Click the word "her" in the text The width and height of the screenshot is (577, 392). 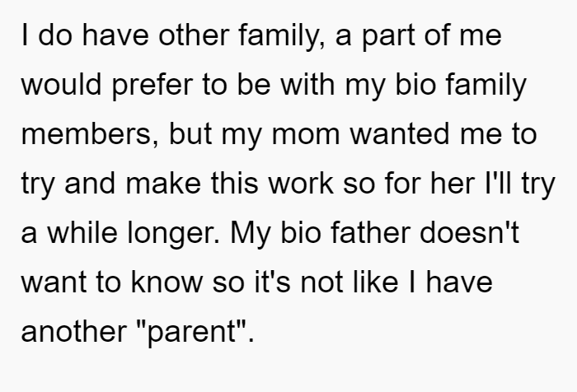453,184
